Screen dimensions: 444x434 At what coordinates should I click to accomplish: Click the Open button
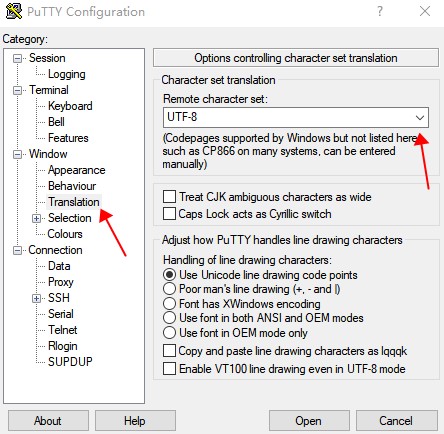[309, 421]
